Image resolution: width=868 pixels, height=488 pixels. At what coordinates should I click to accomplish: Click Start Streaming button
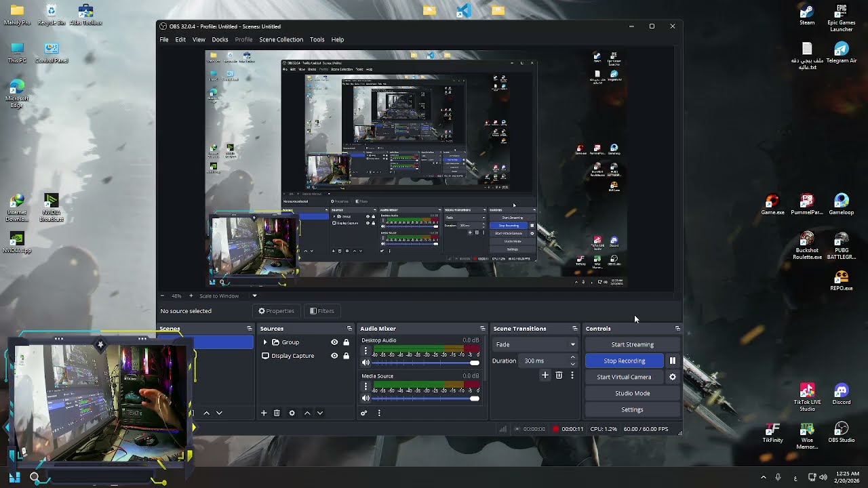tap(632, 344)
